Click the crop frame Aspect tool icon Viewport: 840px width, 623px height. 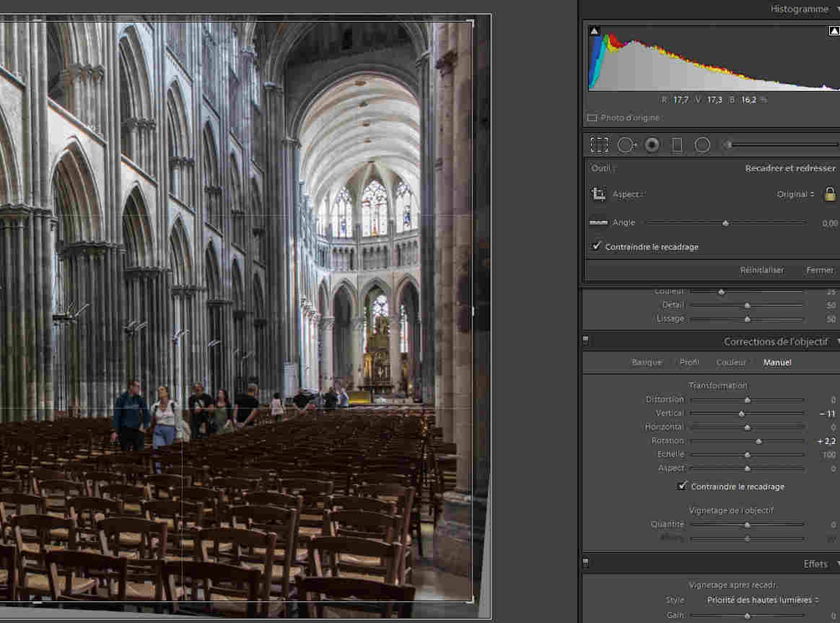coord(598,194)
